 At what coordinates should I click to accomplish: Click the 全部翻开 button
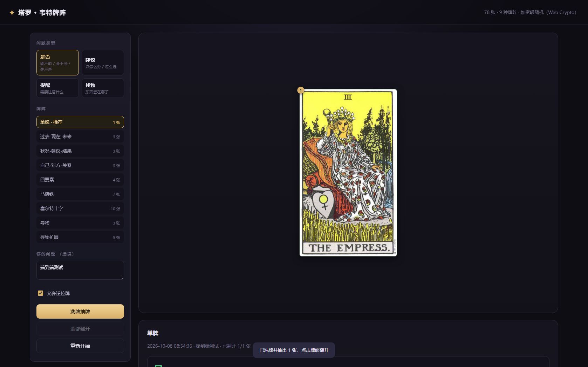[80, 329]
